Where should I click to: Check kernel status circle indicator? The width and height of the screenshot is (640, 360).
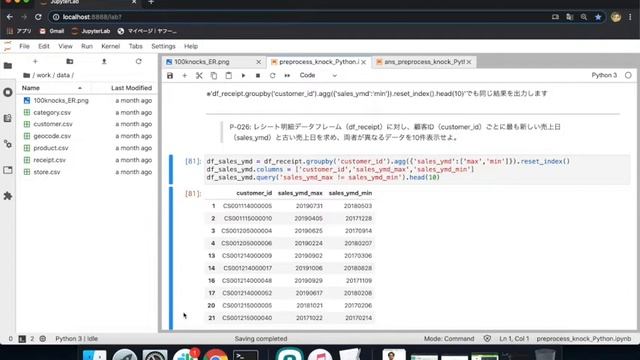pos(628,75)
